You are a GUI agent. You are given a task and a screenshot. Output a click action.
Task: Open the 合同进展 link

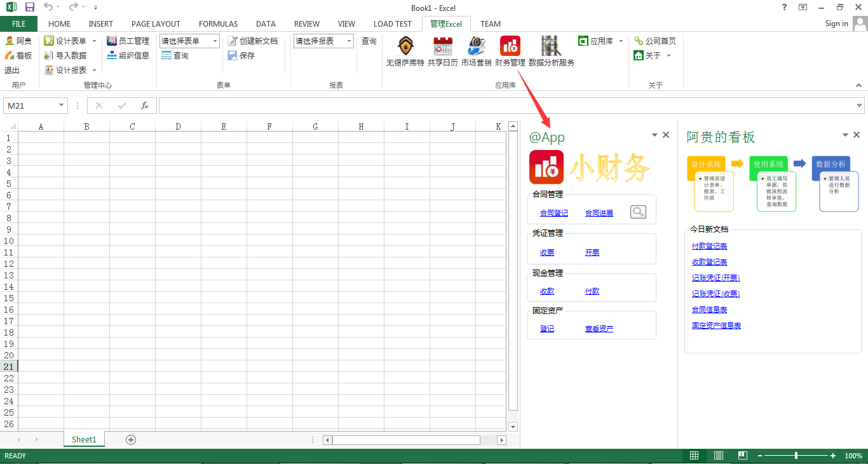599,214
